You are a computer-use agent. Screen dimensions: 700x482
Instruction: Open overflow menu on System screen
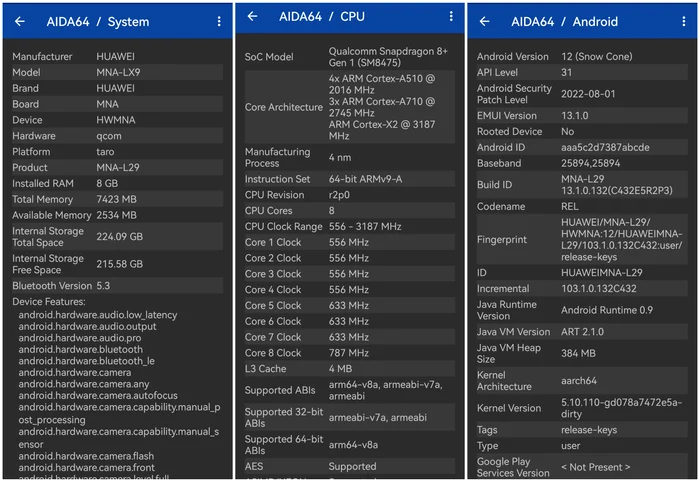coord(219,21)
